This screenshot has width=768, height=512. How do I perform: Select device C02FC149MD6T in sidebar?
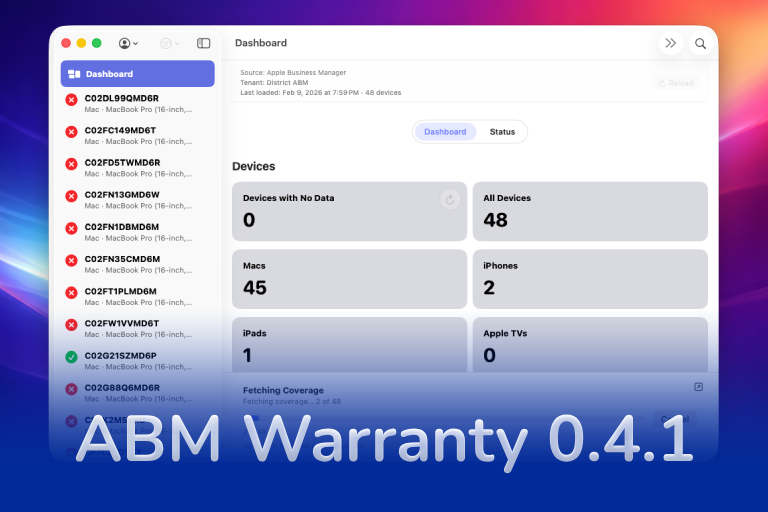(x=138, y=136)
